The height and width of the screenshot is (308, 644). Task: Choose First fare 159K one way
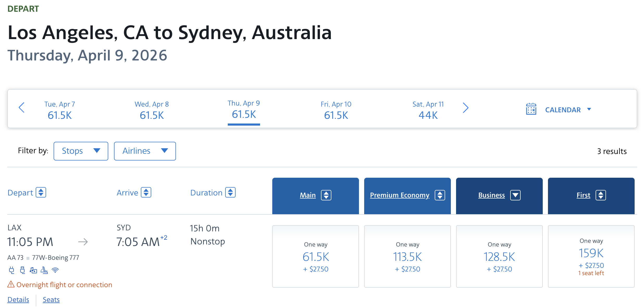tap(591, 256)
